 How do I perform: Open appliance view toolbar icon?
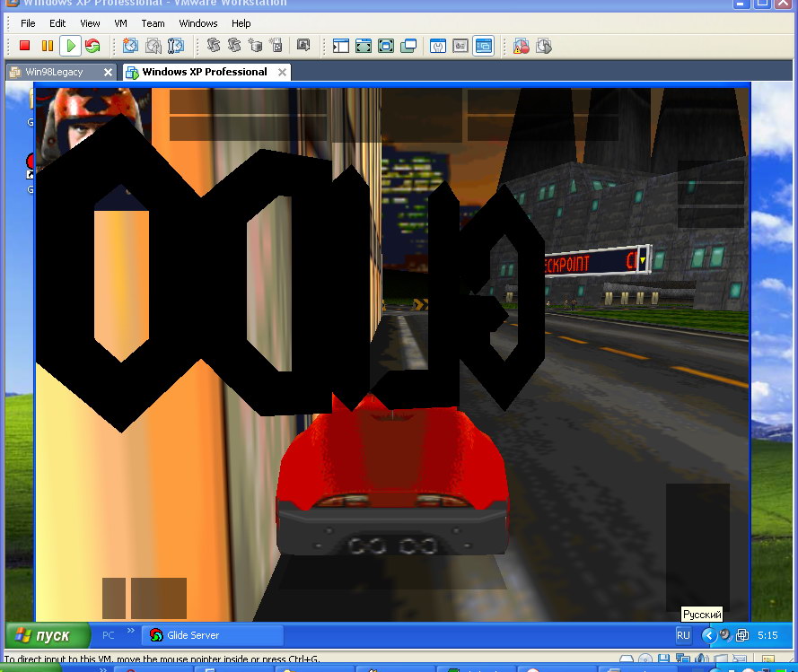[x=460, y=47]
